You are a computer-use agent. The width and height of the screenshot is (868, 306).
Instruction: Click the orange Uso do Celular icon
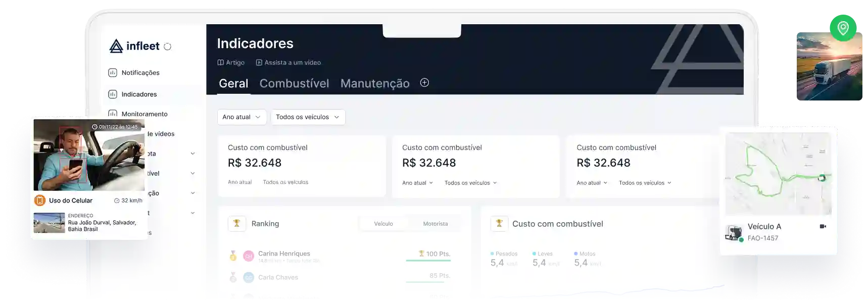point(40,200)
